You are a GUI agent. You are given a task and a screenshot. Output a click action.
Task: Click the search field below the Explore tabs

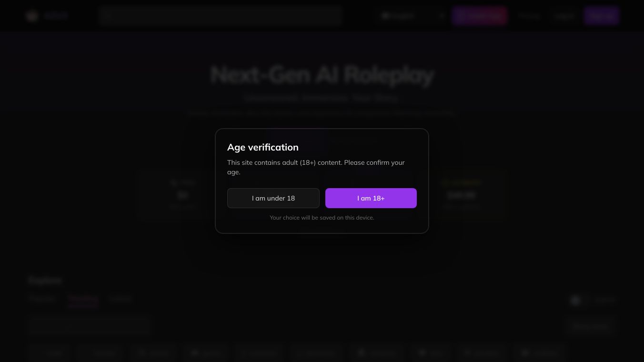point(90,326)
